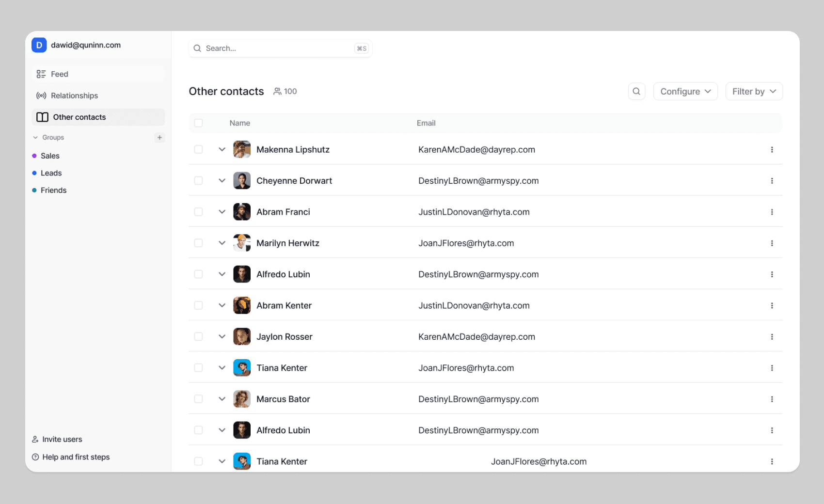The height and width of the screenshot is (504, 824).
Task: Click the blue Leads color dot
Action: pos(34,173)
